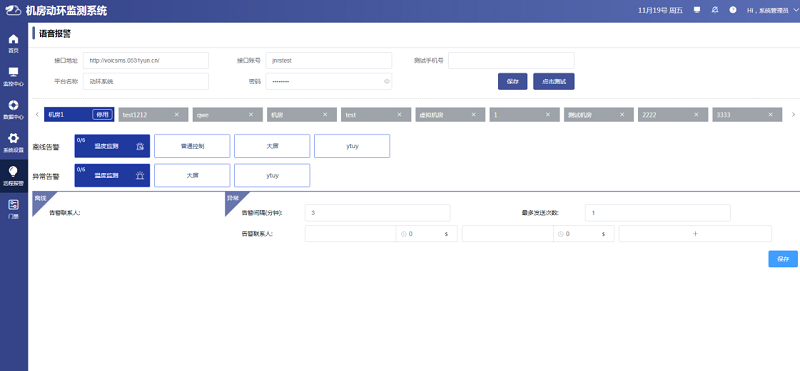This screenshot has height=371, width=800.
Task: Toggle password visibility eye icon
Action: 387,81
